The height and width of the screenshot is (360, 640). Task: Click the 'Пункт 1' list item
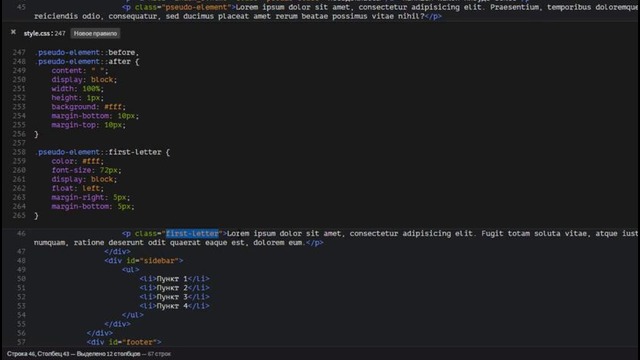tap(174, 279)
